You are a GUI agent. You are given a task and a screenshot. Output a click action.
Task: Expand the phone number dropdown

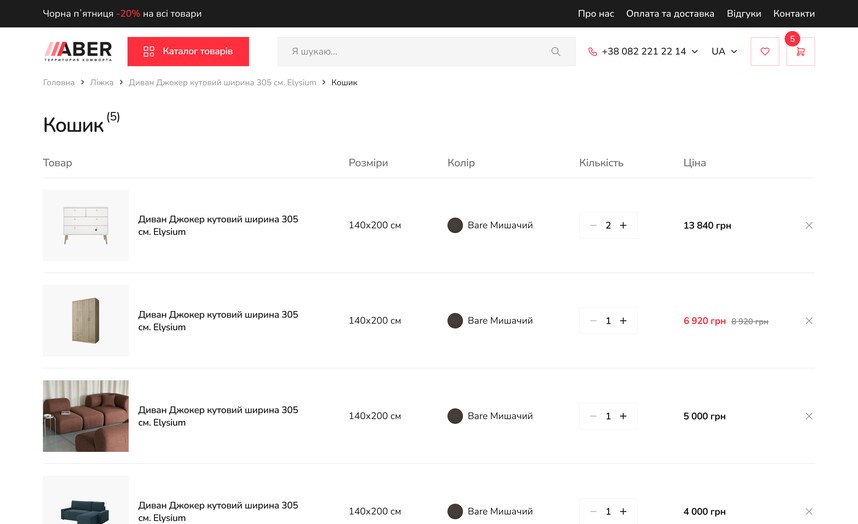[694, 51]
